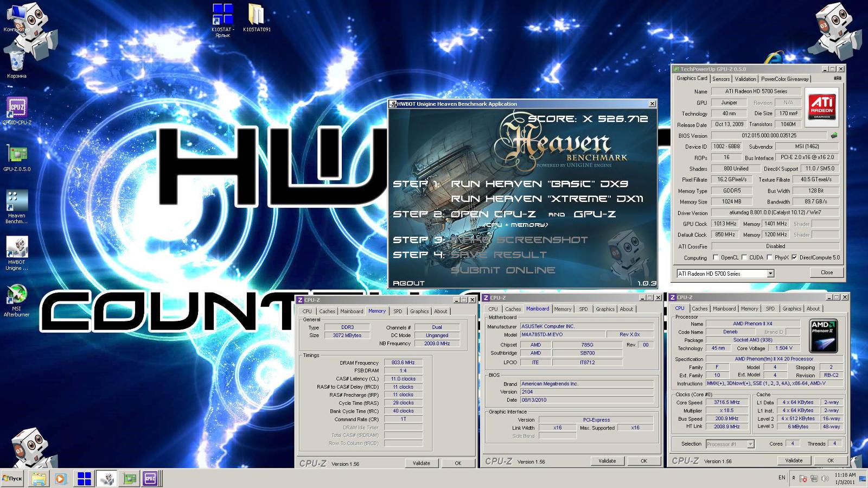The width and height of the screenshot is (868, 488).
Task: Select the Caches tab in CPU-Z Mainboard window
Action: tap(513, 309)
